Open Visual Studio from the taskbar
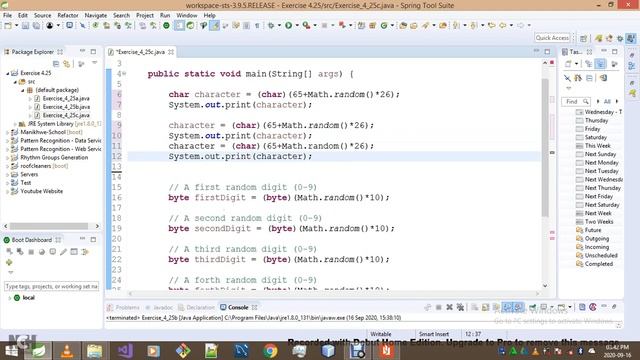The height and width of the screenshot is (360, 640). pos(124,351)
